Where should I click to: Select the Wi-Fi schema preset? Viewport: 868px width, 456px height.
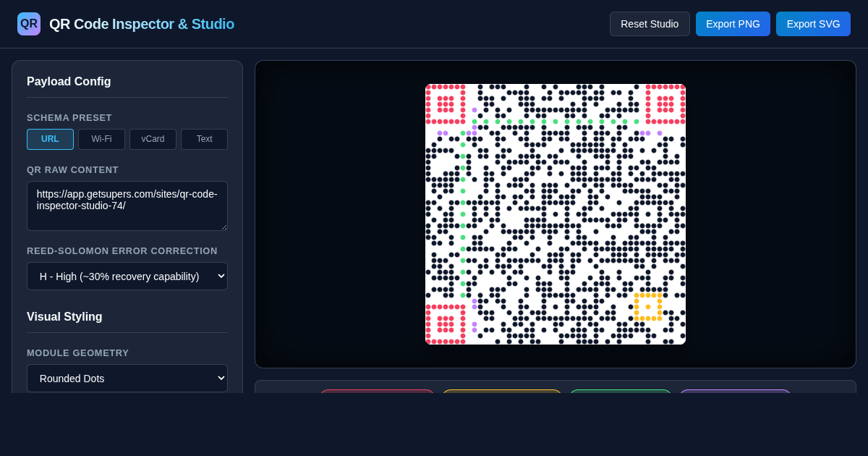(101, 139)
